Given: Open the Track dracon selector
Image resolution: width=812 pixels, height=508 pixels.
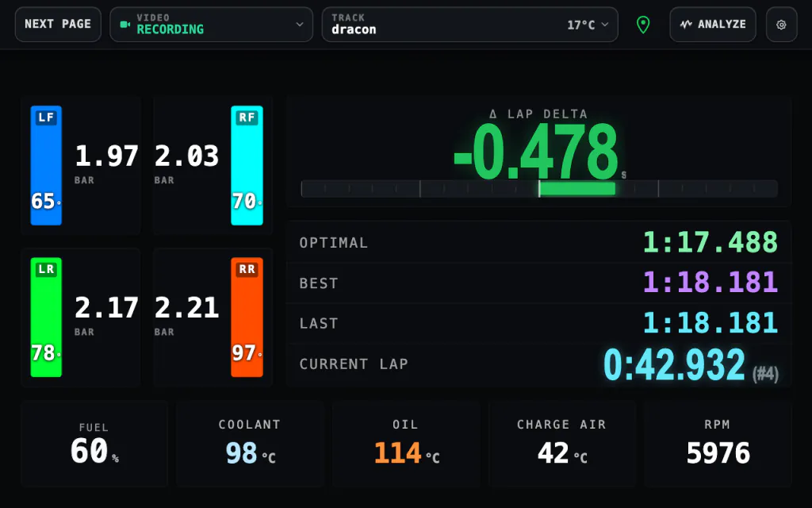Looking at the screenshot, I should [469, 25].
